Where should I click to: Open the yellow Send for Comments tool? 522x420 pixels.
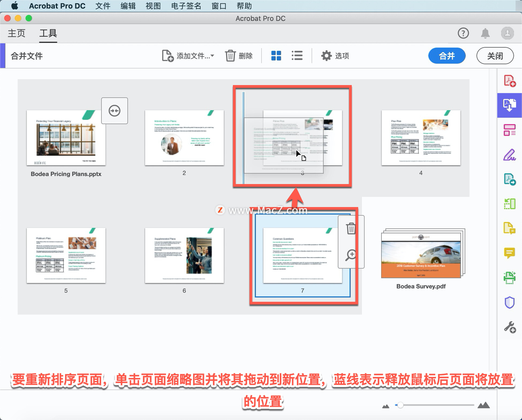509,228
